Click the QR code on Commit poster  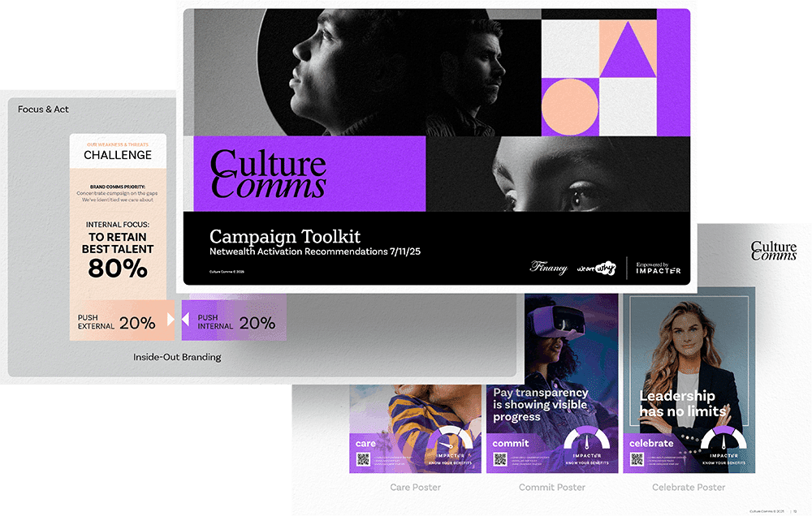click(x=499, y=459)
